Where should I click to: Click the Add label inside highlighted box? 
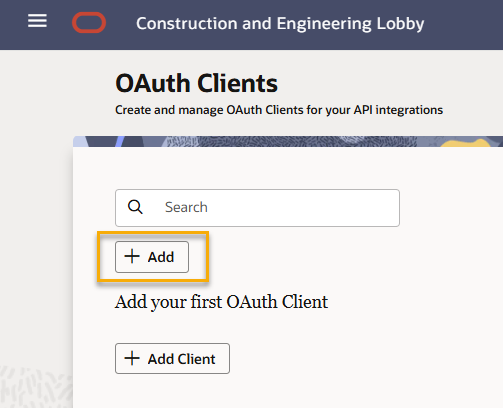[161, 257]
